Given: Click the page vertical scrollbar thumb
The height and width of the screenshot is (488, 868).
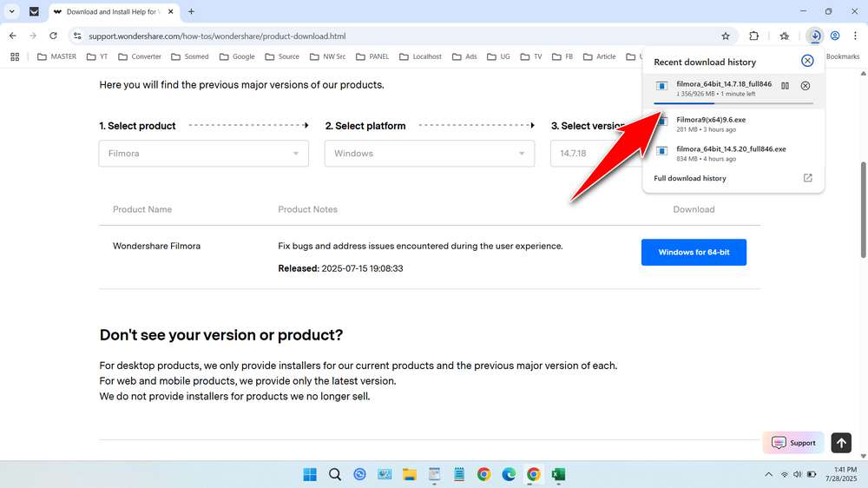Looking at the screenshot, I should coord(863,209).
